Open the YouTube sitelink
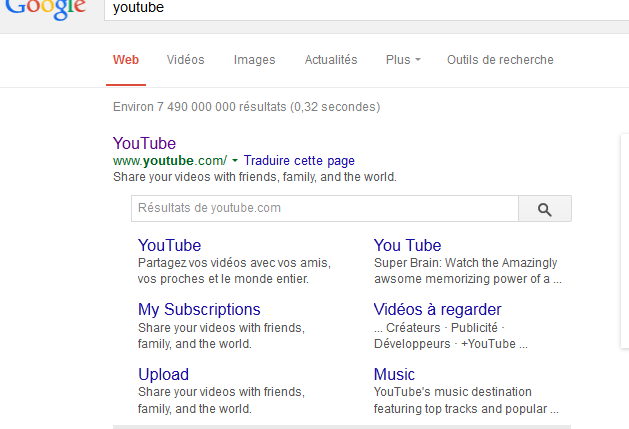This screenshot has height=429, width=629. [x=169, y=245]
